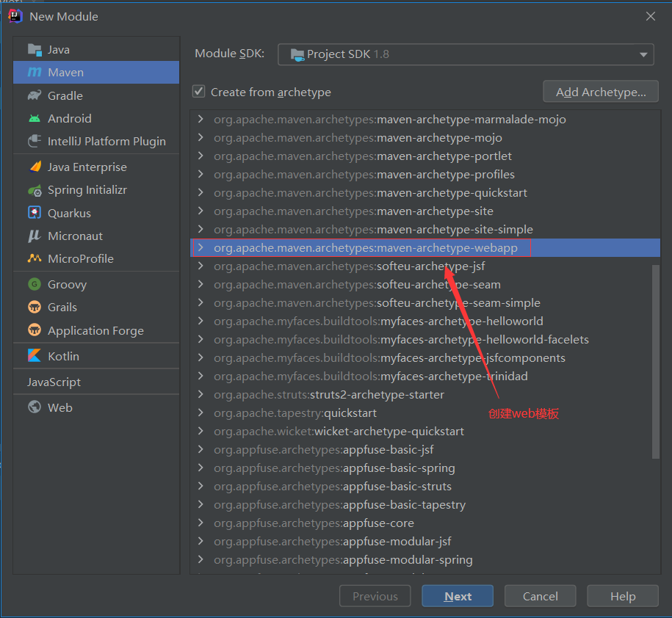The image size is (672, 618).
Task: Click the Spring Initializr icon
Action: 35,190
